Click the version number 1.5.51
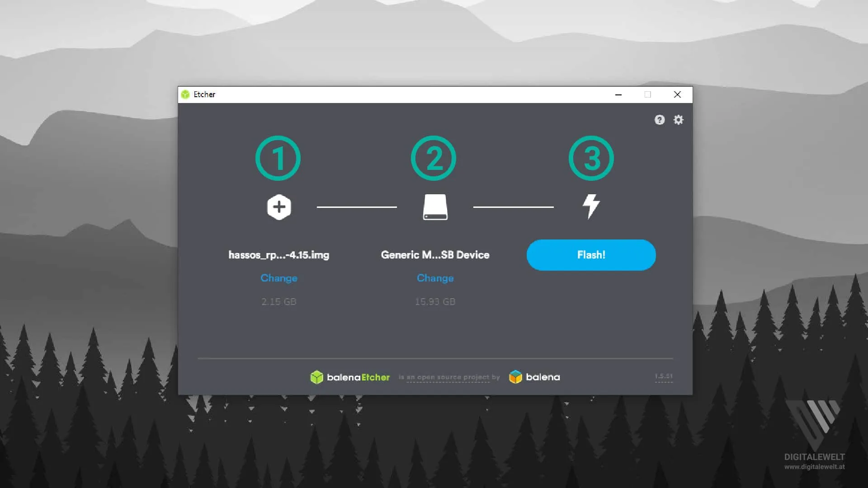868x488 pixels. coord(664,376)
